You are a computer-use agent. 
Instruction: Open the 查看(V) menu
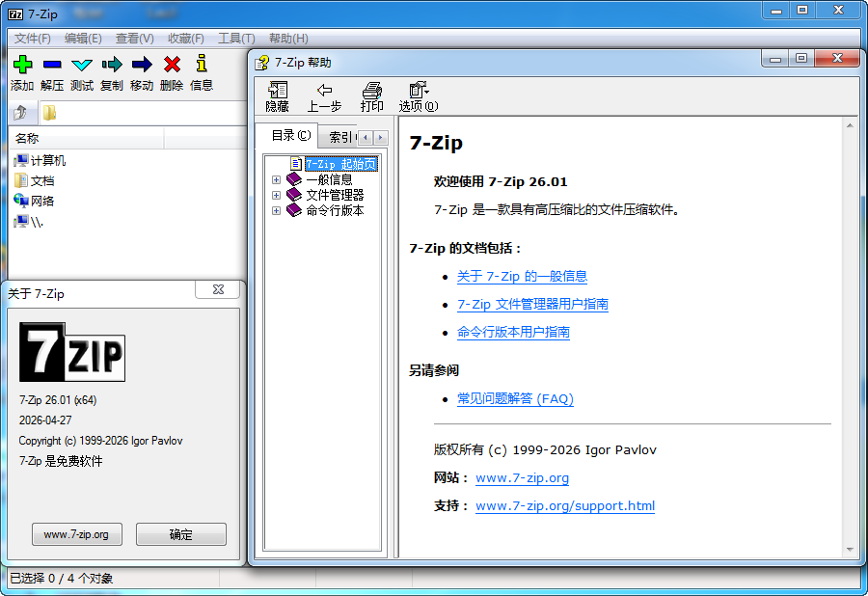click(134, 39)
